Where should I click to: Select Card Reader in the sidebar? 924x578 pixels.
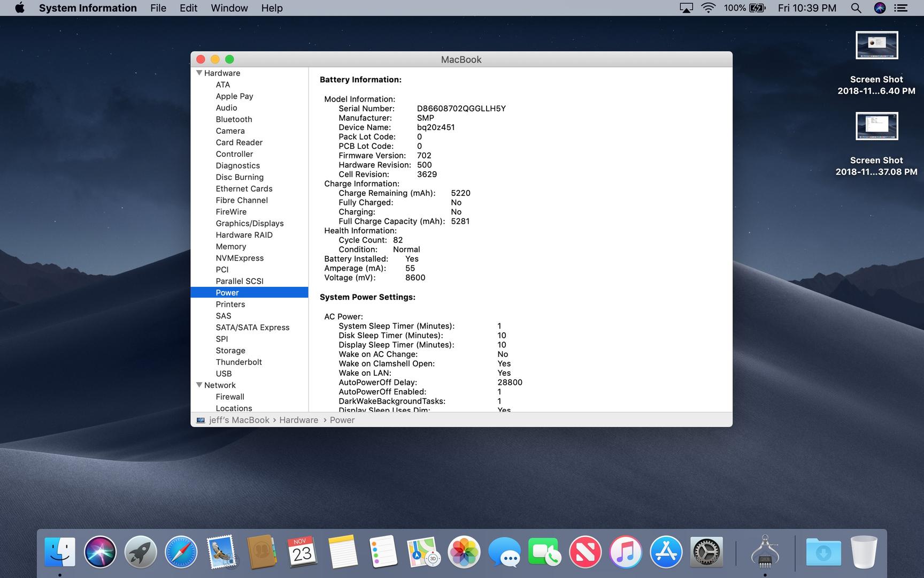click(x=239, y=142)
